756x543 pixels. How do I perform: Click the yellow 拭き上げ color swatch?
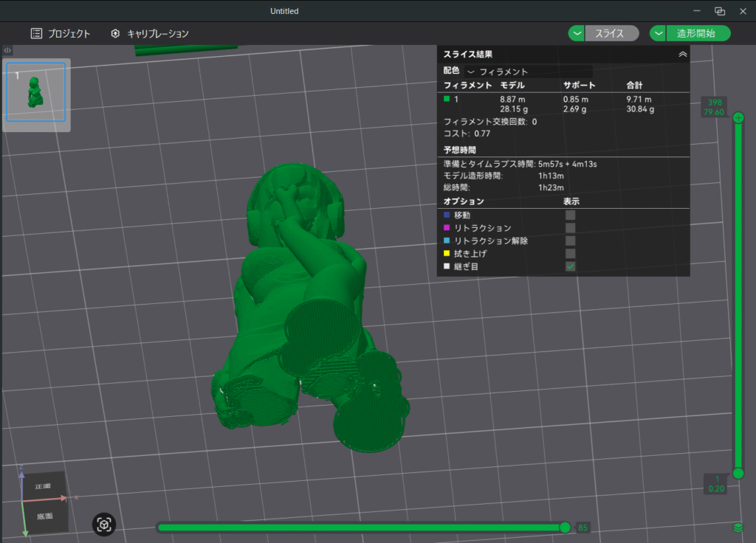(447, 254)
